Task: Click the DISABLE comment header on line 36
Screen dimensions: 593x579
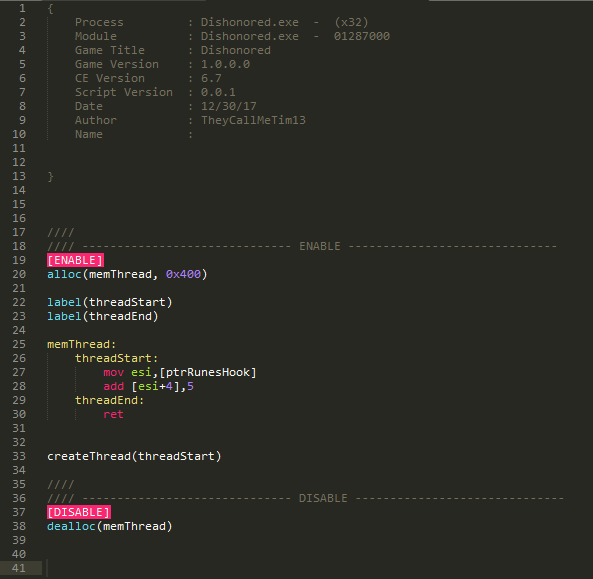Action: tap(306, 498)
